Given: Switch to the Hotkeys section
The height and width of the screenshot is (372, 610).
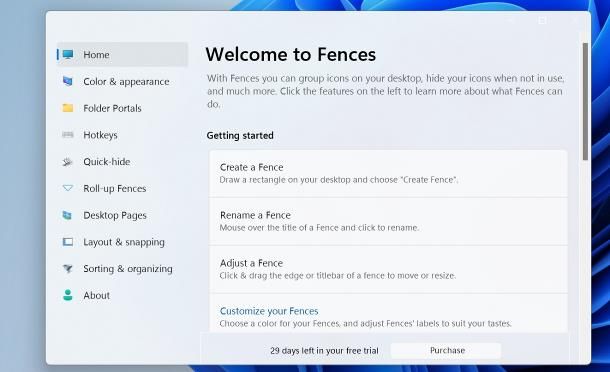Looking at the screenshot, I should 100,135.
